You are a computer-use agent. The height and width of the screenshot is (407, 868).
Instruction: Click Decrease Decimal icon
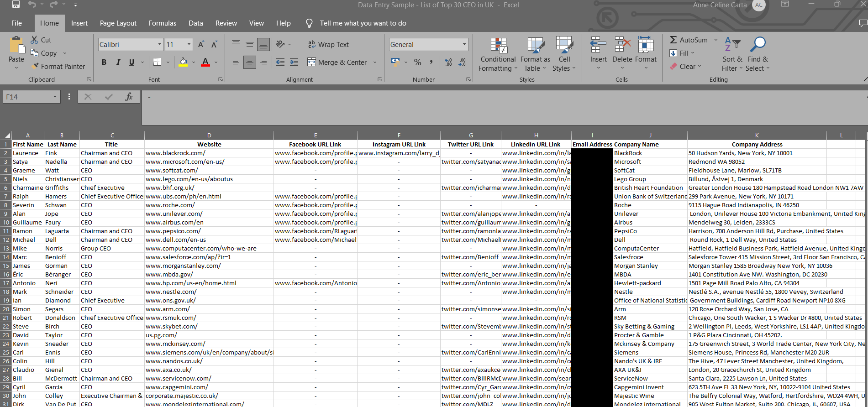pyautogui.click(x=462, y=62)
